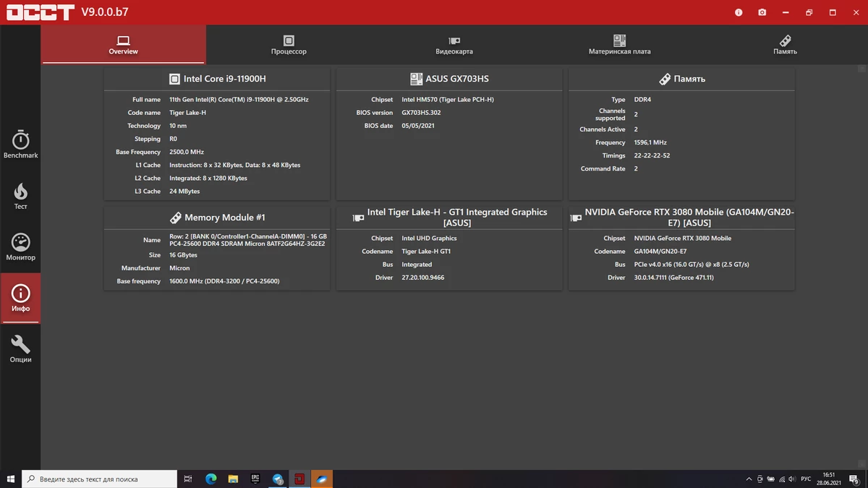Click the 1596,1 MHz memory frequency value
This screenshot has height=488, width=868.
pos(650,142)
